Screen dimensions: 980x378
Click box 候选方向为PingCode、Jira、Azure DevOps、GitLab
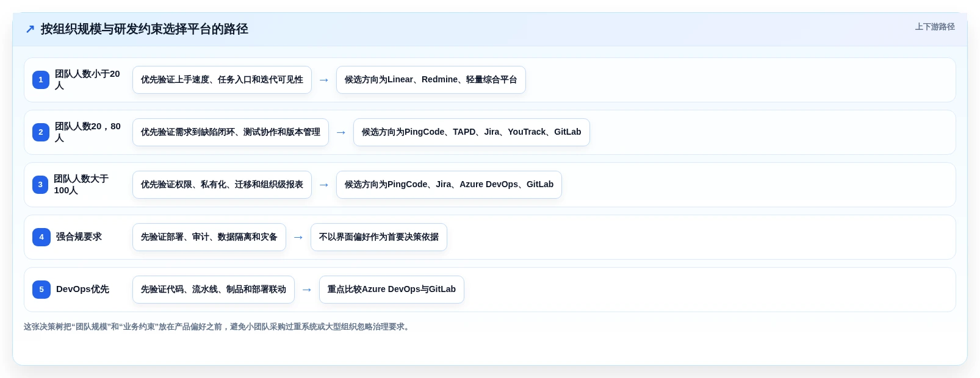coord(449,185)
